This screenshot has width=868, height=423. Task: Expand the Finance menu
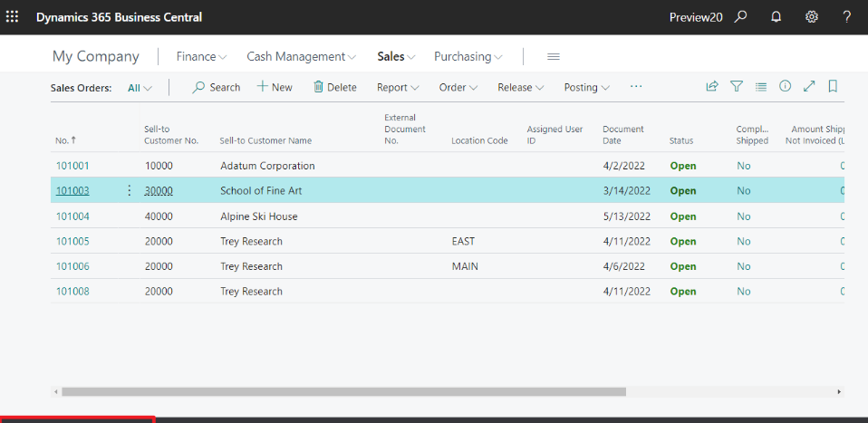pos(201,56)
